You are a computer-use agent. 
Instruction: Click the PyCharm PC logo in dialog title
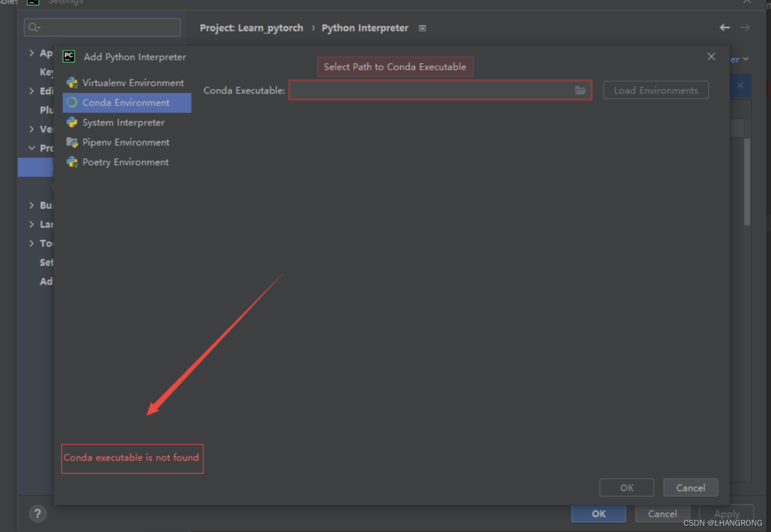click(x=69, y=56)
